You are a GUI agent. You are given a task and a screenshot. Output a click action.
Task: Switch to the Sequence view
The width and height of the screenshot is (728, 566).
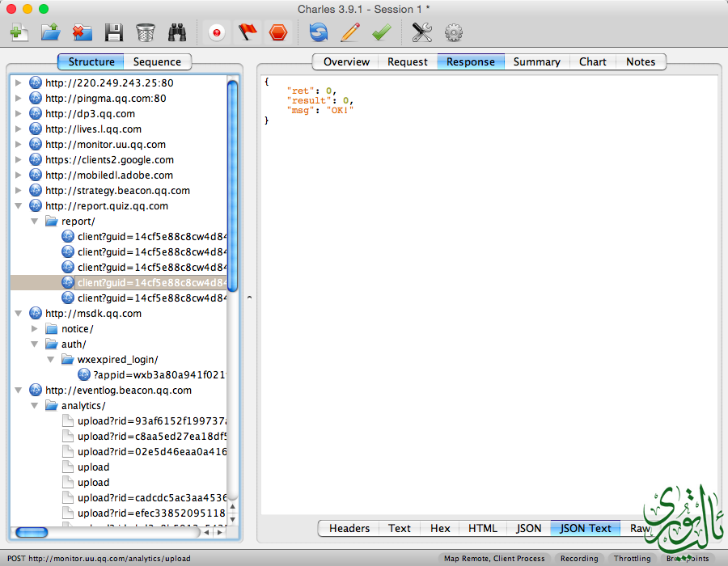pyautogui.click(x=158, y=61)
